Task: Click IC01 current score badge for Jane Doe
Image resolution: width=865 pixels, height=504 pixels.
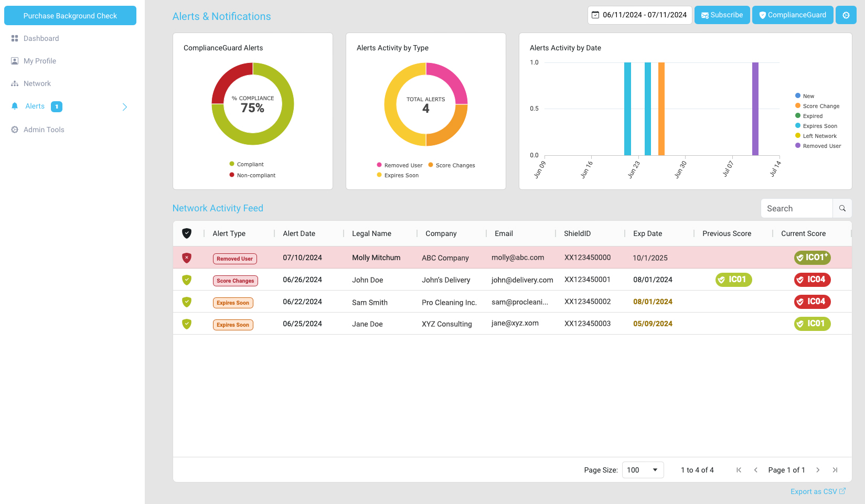Action: click(x=812, y=324)
